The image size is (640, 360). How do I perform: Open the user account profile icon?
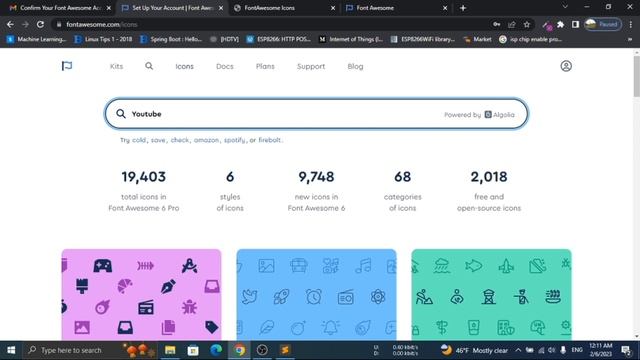coord(566,66)
